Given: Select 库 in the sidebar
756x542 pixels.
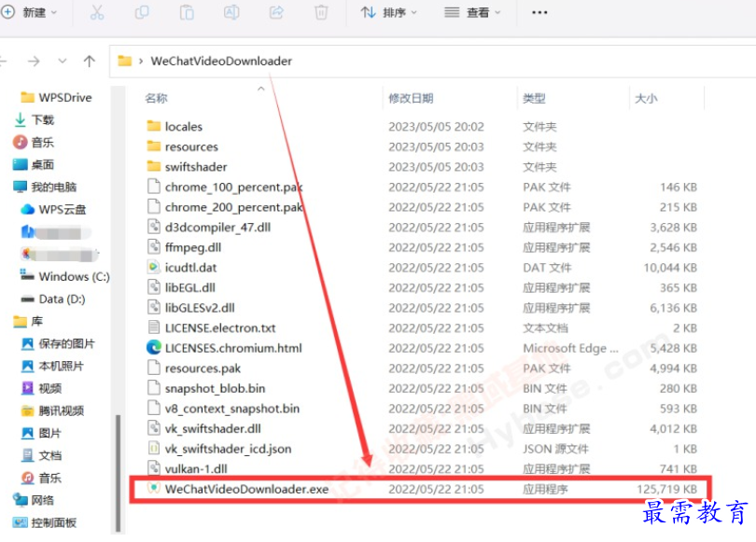Looking at the screenshot, I should (x=28, y=321).
